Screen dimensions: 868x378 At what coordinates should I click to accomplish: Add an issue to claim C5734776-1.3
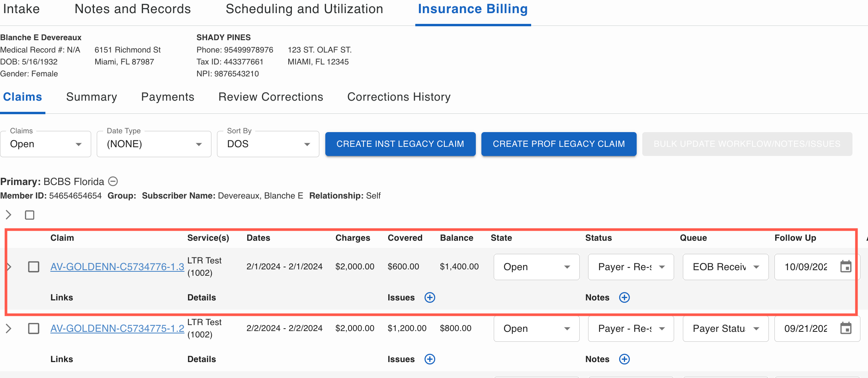pyautogui.click(x=430, y=298)
